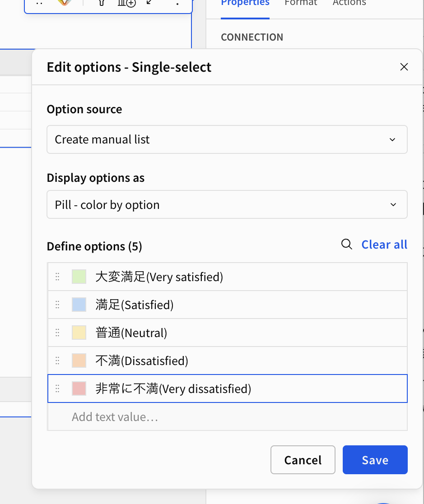
Task: Click drag handle beside Dissatisfied option
Action: (57, 361)
